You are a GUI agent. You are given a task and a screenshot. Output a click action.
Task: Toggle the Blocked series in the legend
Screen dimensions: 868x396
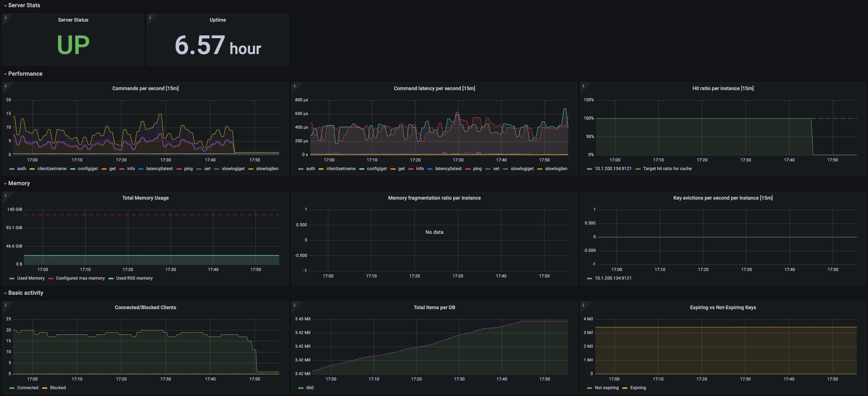click(58, 388)
